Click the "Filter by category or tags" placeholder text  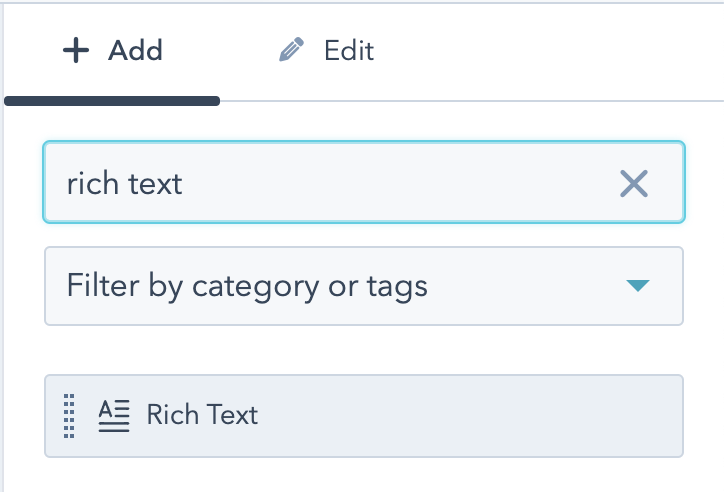(x=247, y=286)
